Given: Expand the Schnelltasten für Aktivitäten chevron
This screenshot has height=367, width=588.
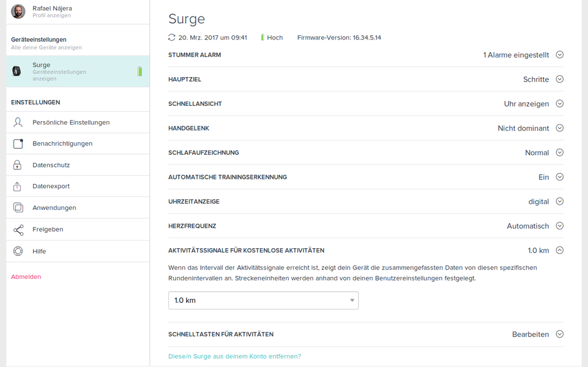Looking at the screenshot, I should [x=560, y=334].
